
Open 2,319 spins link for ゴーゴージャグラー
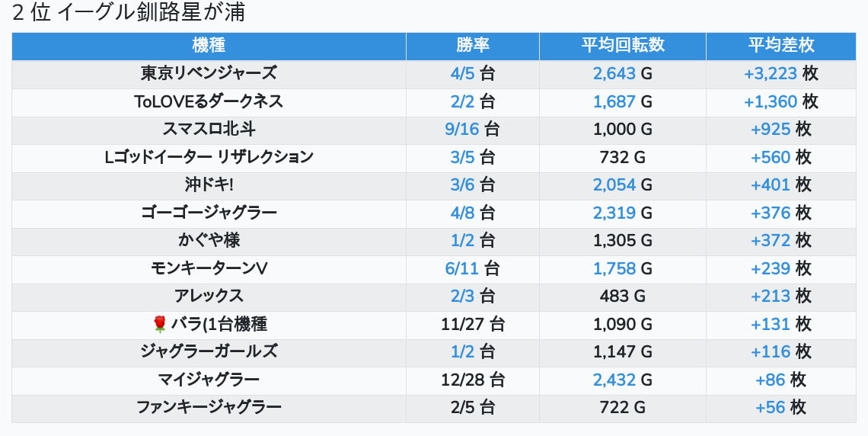click(x=614, y=213)
